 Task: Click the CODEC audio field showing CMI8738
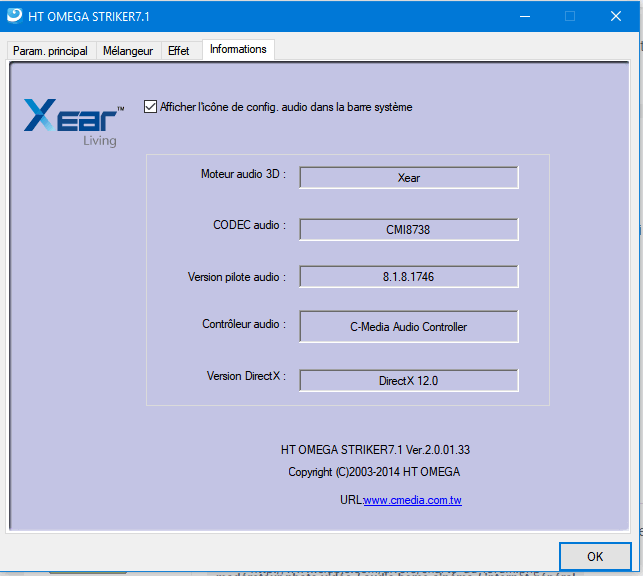click(409, 229)
